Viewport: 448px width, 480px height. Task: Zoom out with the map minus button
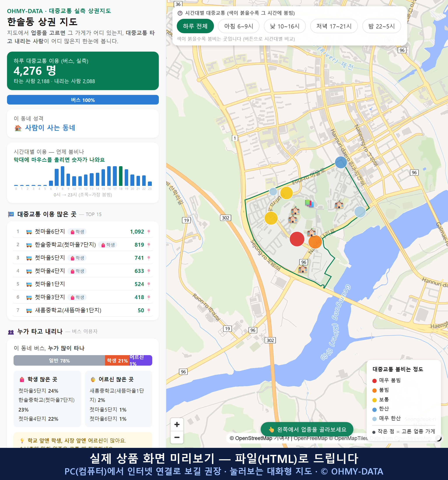click(x=177, y=437)
